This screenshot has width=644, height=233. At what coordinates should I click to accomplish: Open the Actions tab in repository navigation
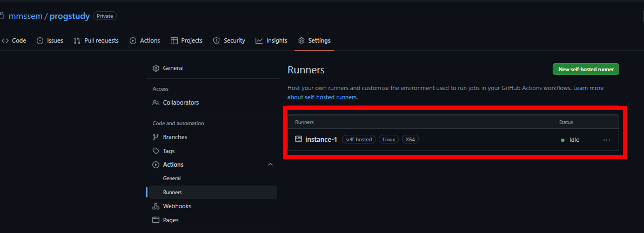(145, 40)
